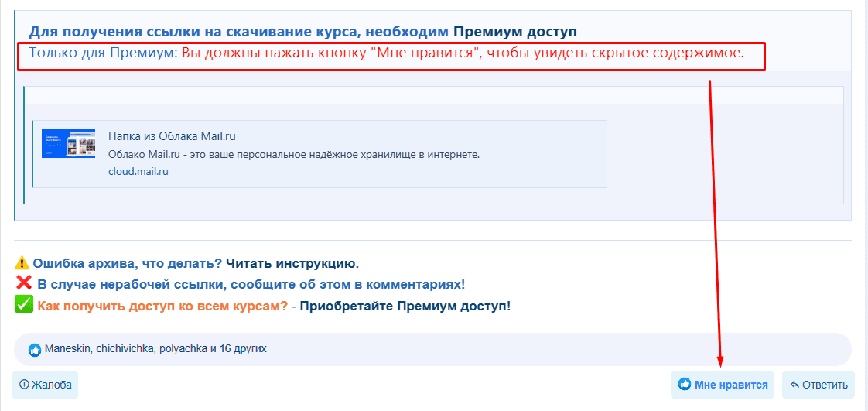Click the reply arrow icon beside Ответить

pyautogui.click(x=795, y=385)
